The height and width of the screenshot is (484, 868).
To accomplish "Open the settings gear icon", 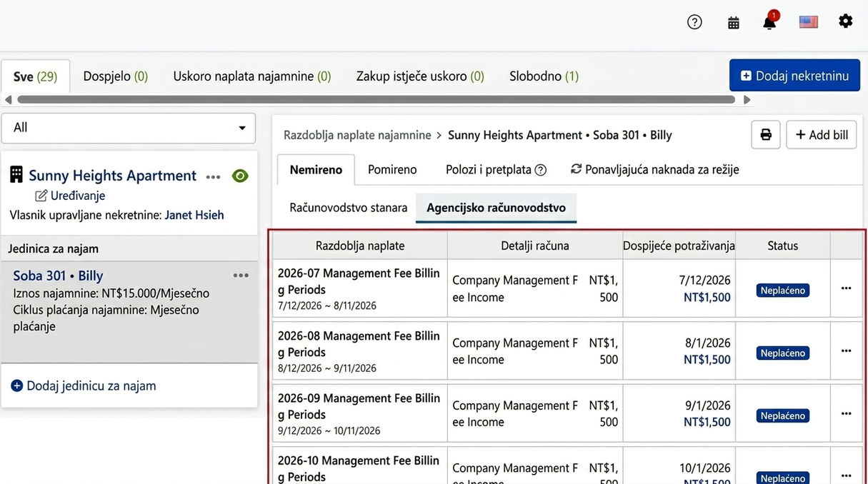I will click(x=846, y=21).
